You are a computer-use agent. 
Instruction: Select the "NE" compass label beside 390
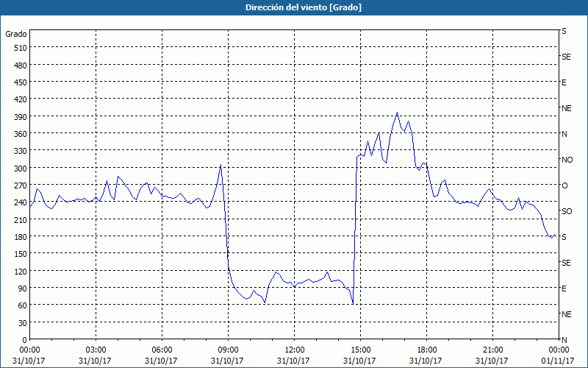pos(567,108)
